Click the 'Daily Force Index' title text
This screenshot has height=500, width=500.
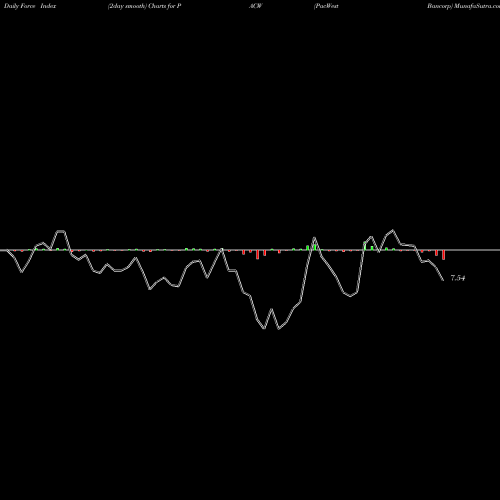[x=30, y=6]
